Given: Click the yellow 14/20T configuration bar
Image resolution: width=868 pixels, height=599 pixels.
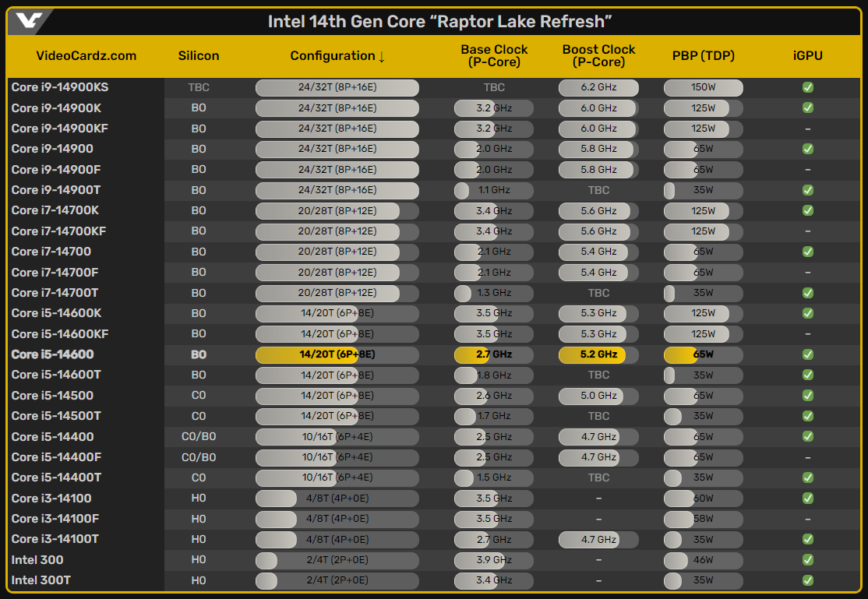Looking at the screenshot, I should click(337, 354).
